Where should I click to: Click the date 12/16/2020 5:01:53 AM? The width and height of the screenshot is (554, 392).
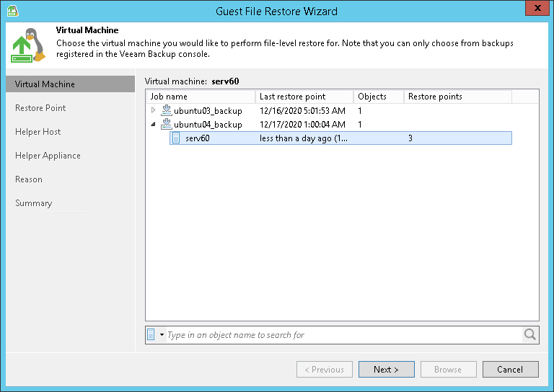(x=302, y=111)
